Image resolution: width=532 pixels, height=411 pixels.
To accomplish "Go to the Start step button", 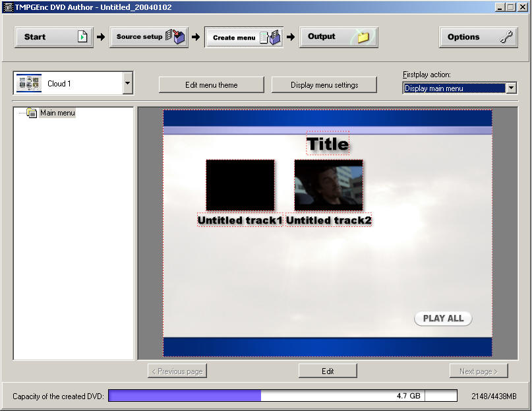I will 53,37.
